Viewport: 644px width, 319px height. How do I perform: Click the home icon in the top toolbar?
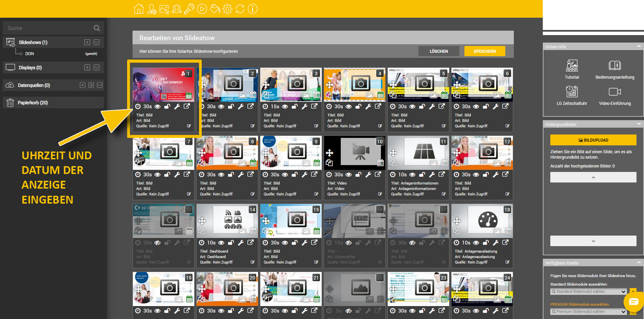pyautogui.click(x=139, y=9)
